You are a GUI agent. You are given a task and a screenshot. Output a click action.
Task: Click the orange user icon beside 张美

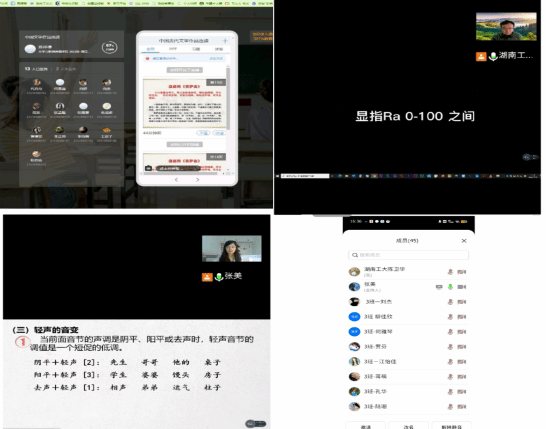(x=207, y=277)
